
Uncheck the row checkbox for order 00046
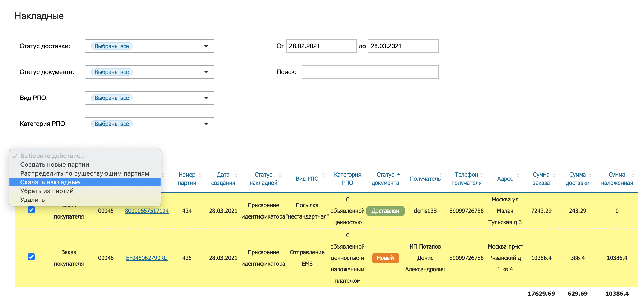[x=31, y=257]
